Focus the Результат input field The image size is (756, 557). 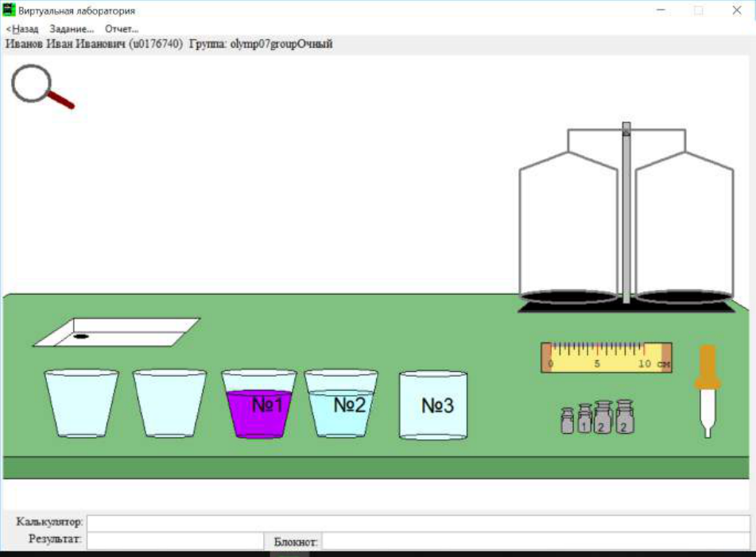pos(175,540)
